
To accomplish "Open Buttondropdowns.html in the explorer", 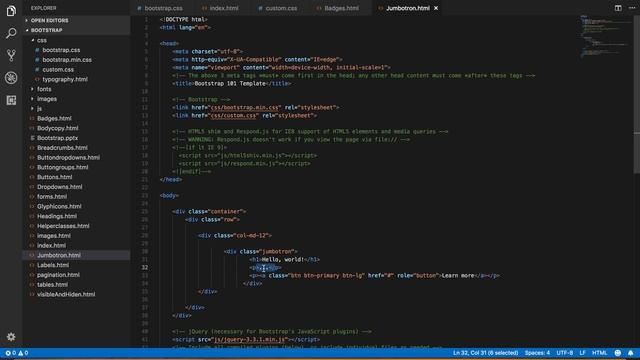I will point(68,158).
